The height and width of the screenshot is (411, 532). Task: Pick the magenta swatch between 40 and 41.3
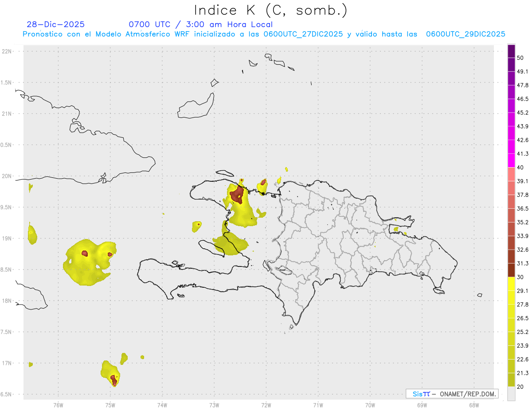512,160
